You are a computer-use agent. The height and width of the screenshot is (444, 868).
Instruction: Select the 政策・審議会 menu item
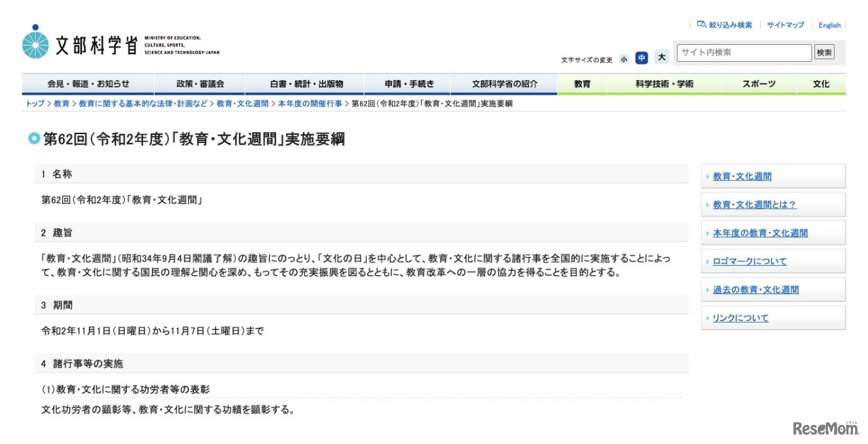click(199, 83)
